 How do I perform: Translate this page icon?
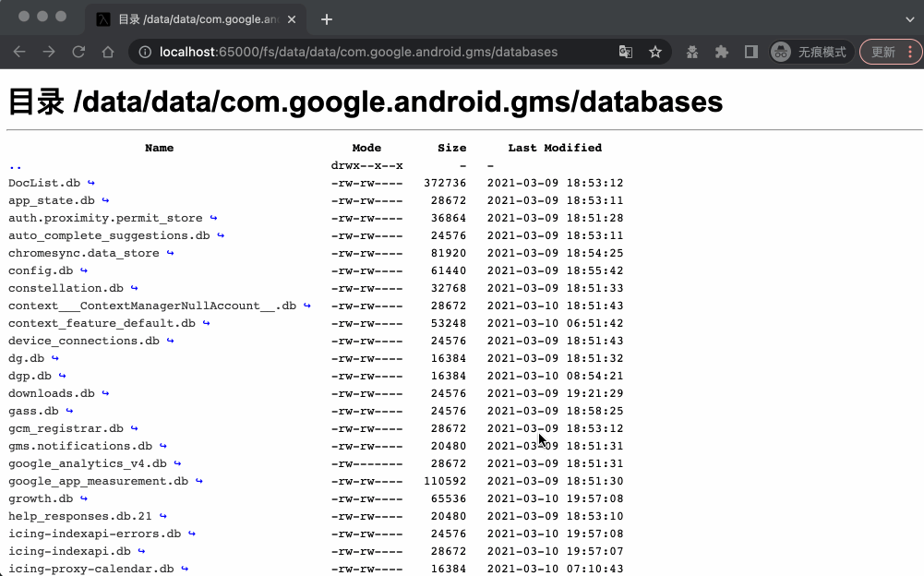[625, 52]
